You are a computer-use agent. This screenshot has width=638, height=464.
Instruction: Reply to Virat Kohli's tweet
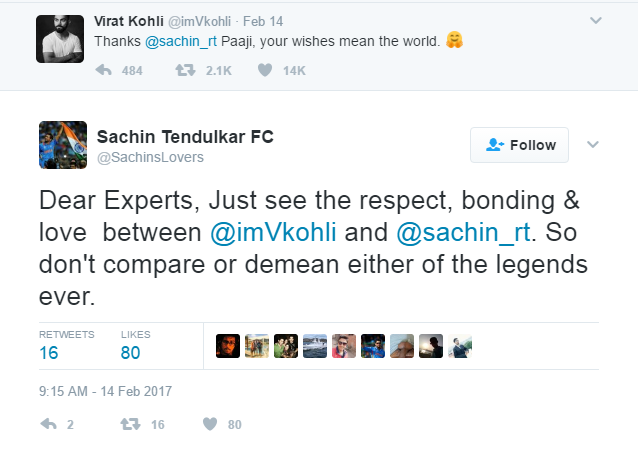coord(103,71)
